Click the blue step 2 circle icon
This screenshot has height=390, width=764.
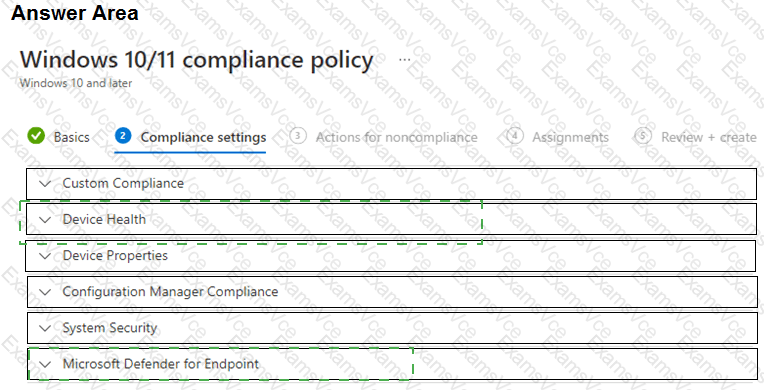tap(123, 136)
